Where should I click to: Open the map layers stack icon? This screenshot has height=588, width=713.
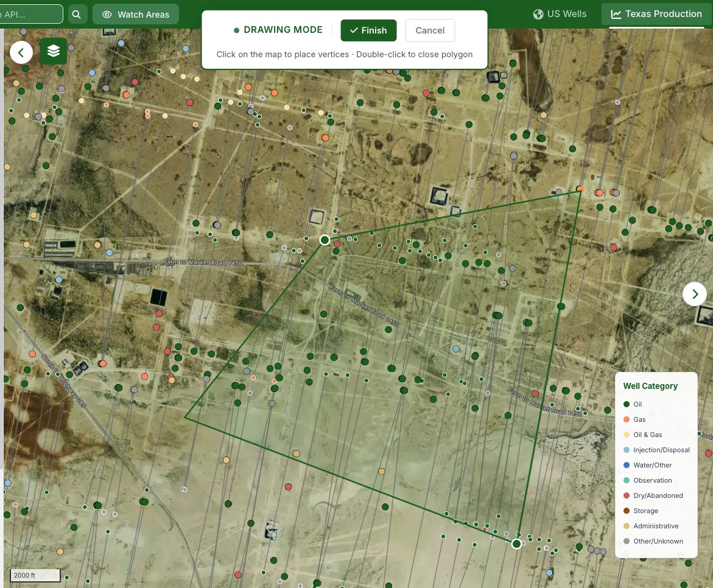[x=54, y=51]
